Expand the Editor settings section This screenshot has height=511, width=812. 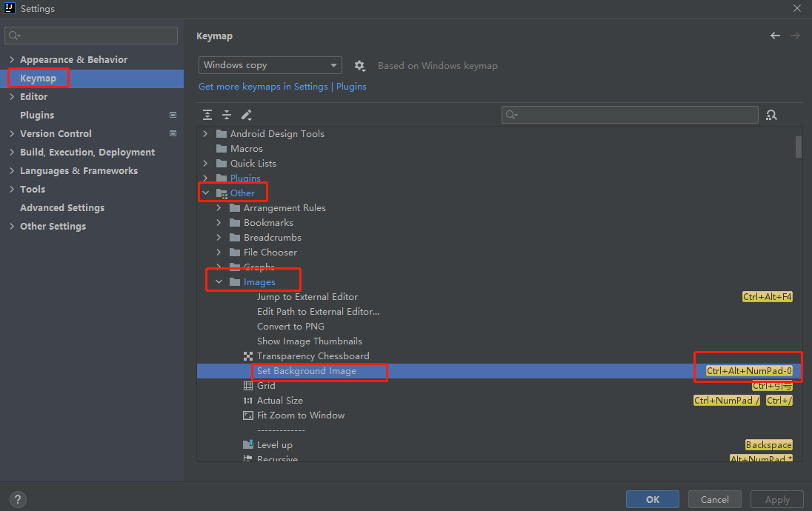click(12, 97)
